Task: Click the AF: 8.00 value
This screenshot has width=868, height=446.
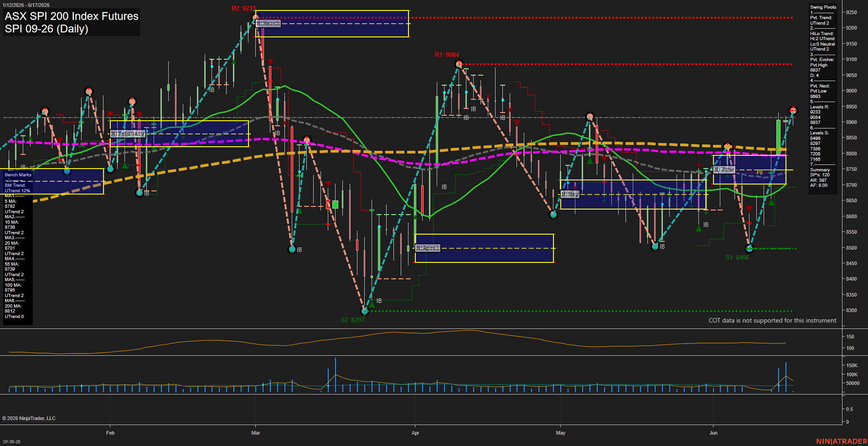Action: pos(819,185)
